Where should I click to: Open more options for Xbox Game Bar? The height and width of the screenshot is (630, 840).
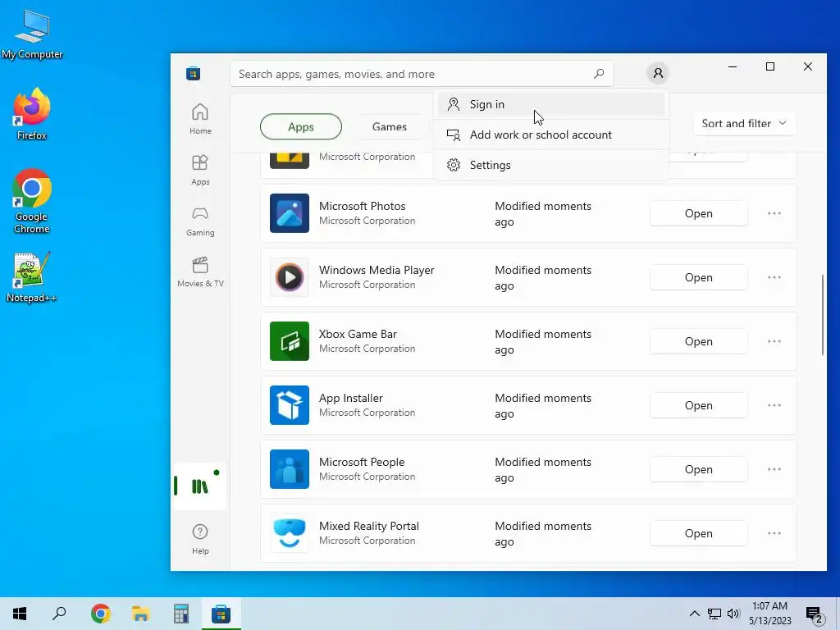pyautogui.click(x=774, y=341)
